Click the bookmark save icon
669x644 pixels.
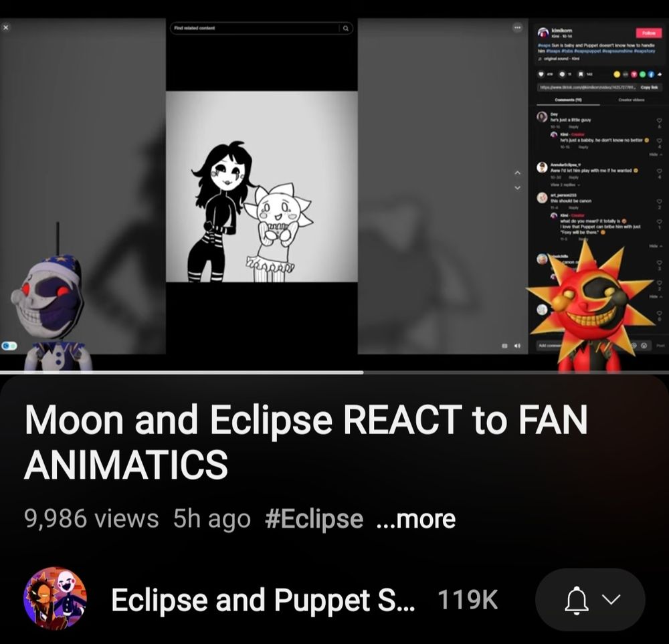coord(581,74)
